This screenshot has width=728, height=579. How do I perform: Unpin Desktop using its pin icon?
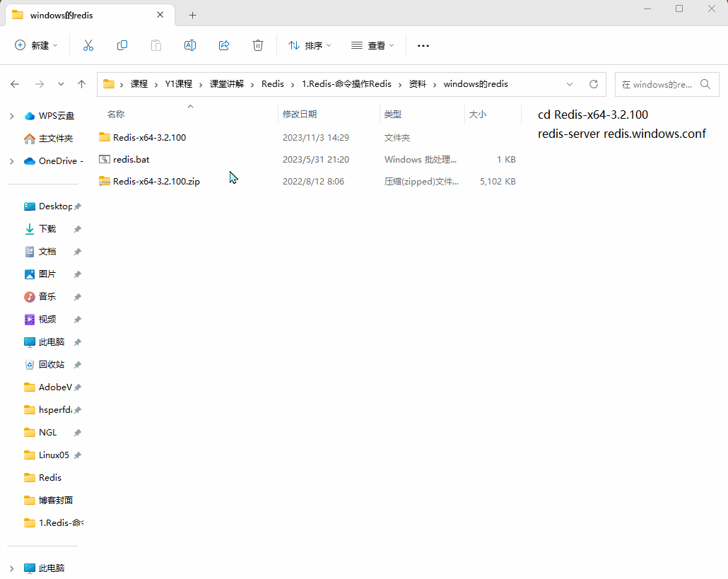[x=78, y=206]
